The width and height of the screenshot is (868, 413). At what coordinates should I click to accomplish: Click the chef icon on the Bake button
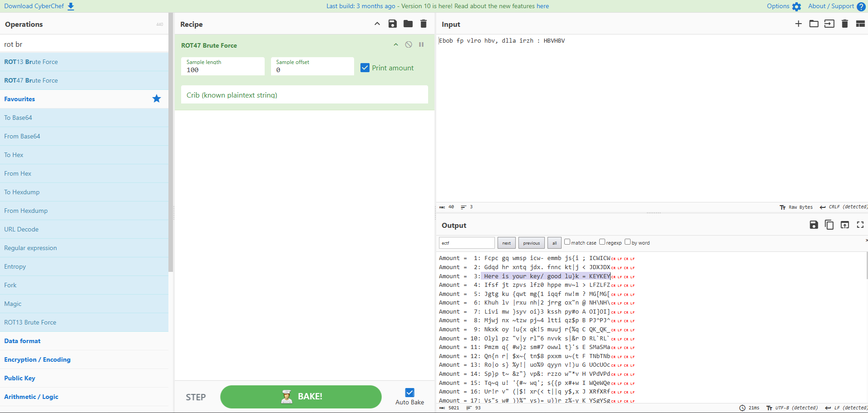point(286,397)
